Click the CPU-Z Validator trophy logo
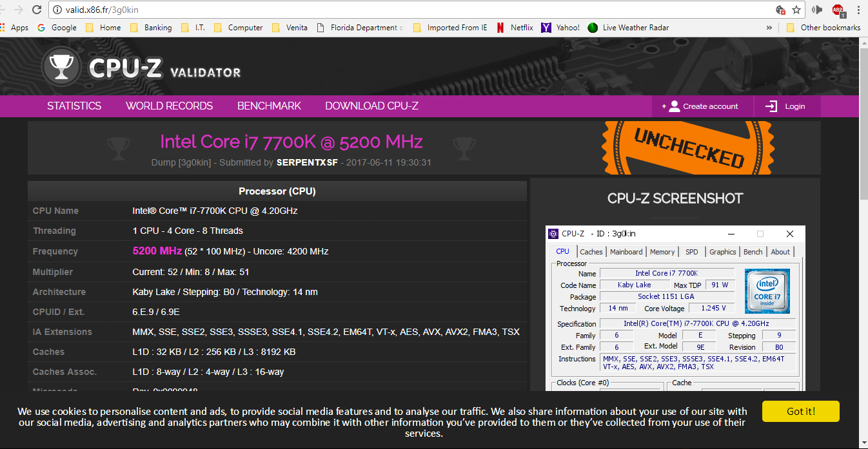 [x=61, y=66]
